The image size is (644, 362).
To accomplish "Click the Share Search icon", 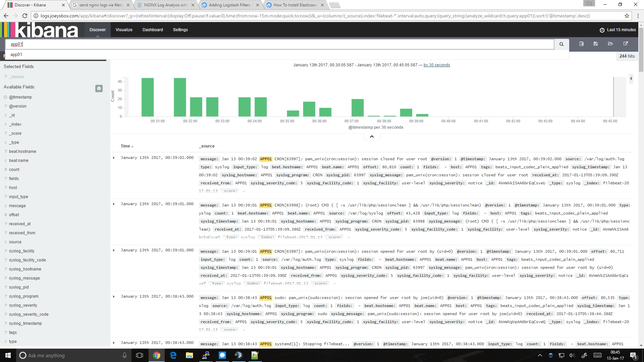I will point(625,44).
